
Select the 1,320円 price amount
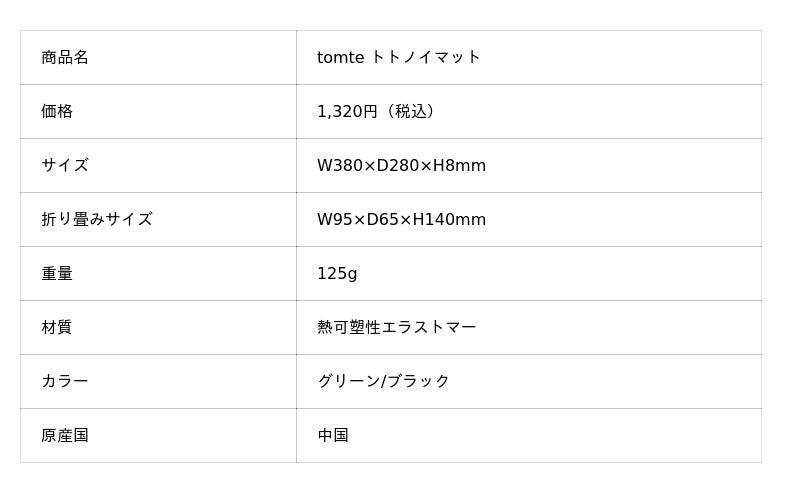tap(347, 111)
